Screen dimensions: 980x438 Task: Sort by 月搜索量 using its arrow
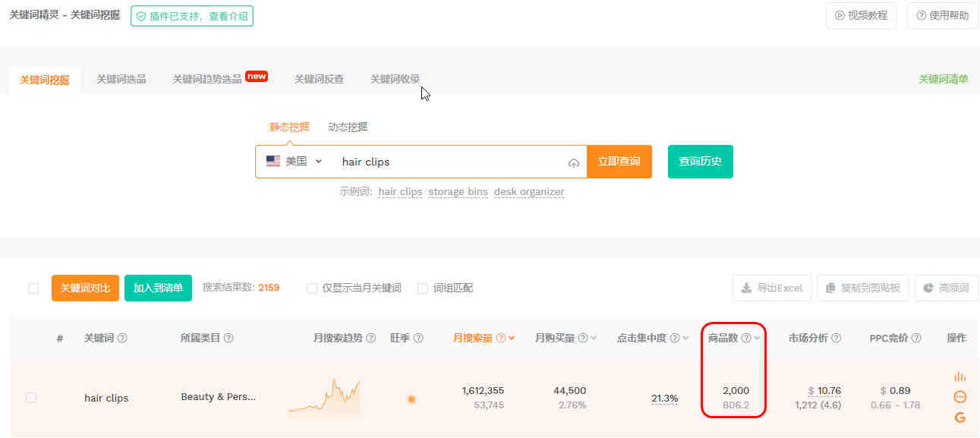click(x=512, y=339)
